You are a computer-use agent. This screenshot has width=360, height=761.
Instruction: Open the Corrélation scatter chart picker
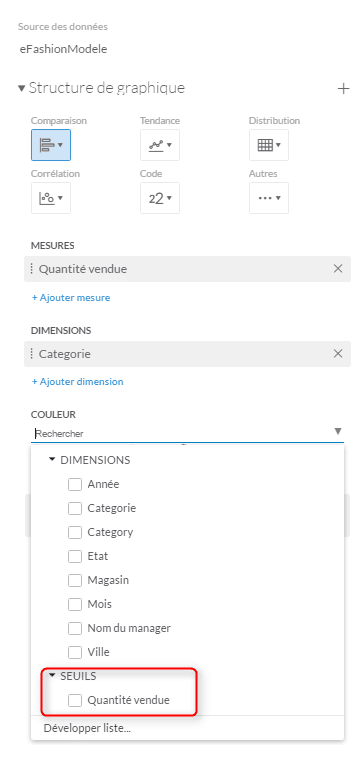coord(51,198)
